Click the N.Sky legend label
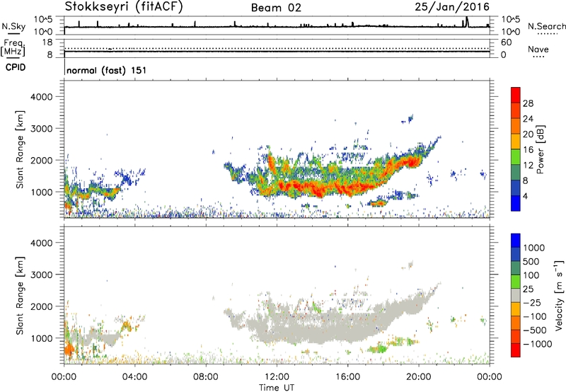 pos(13,26)
